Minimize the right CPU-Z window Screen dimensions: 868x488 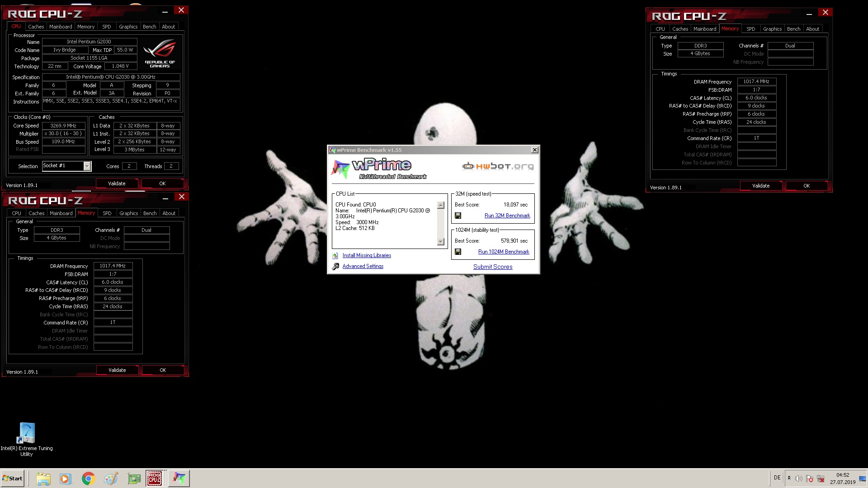(809, 14)
